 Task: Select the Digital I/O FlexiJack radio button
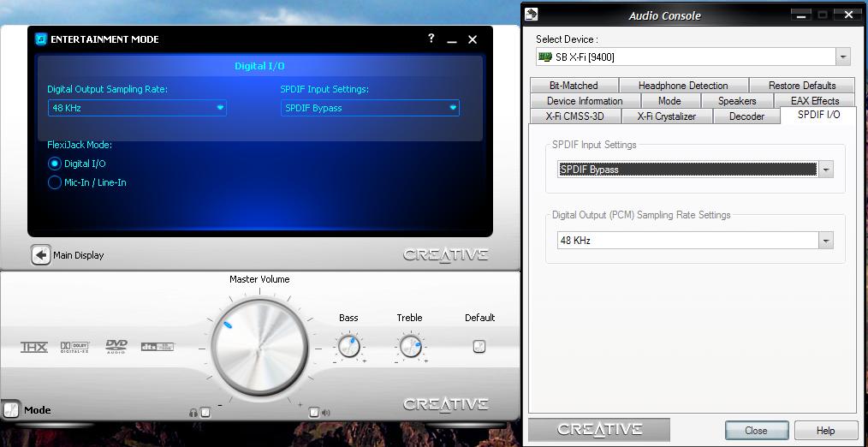click(54, 164)
